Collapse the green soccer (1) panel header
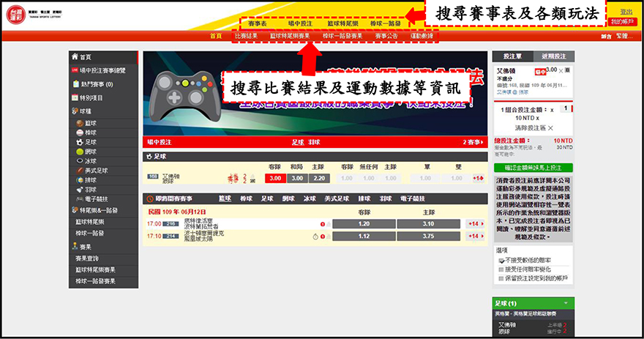The width and height of the screenshot is (644, 339). [565, 303]
